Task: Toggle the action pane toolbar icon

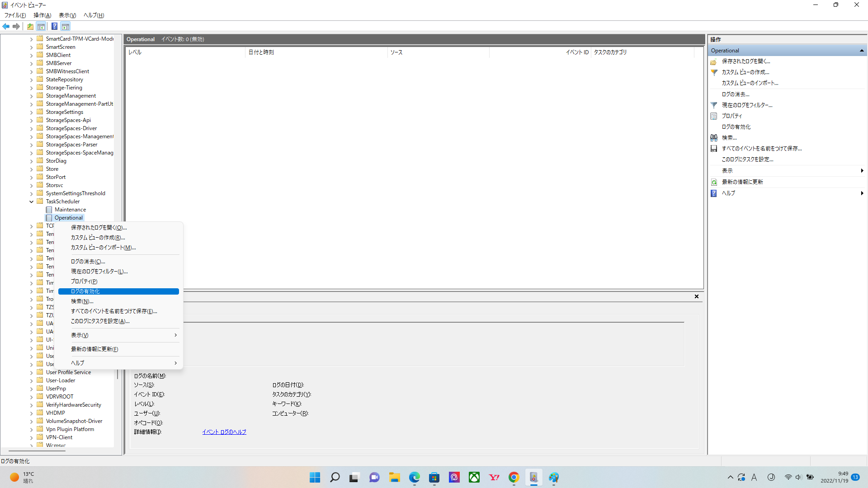Action: click(x=66, y=26)
